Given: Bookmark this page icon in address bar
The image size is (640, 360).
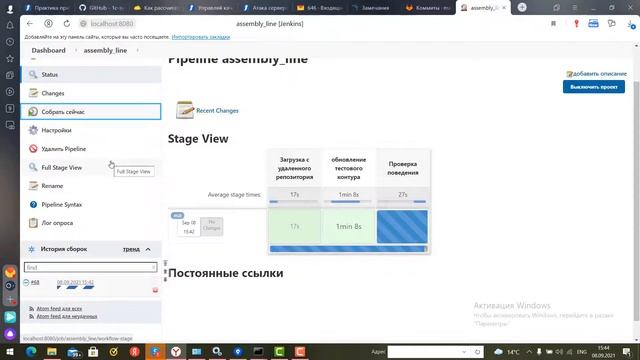Looking at the screenshot, I should (x=553, y=24).
